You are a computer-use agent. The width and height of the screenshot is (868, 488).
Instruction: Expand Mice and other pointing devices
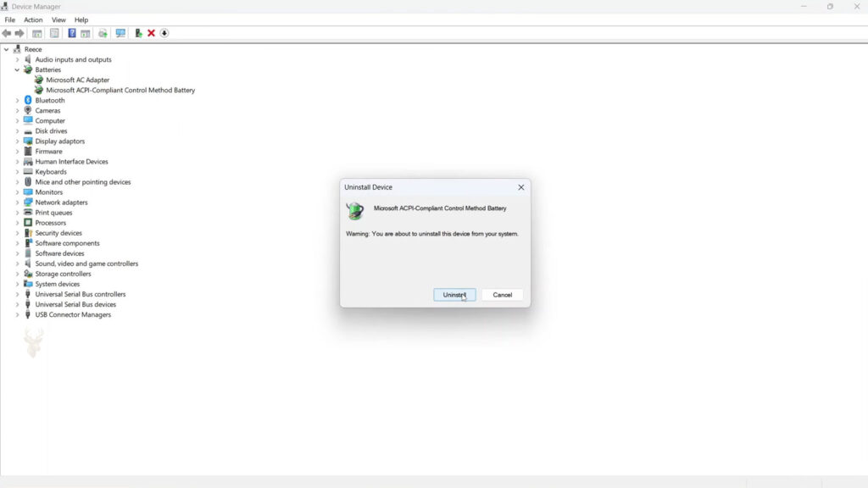tap(17, 182)
